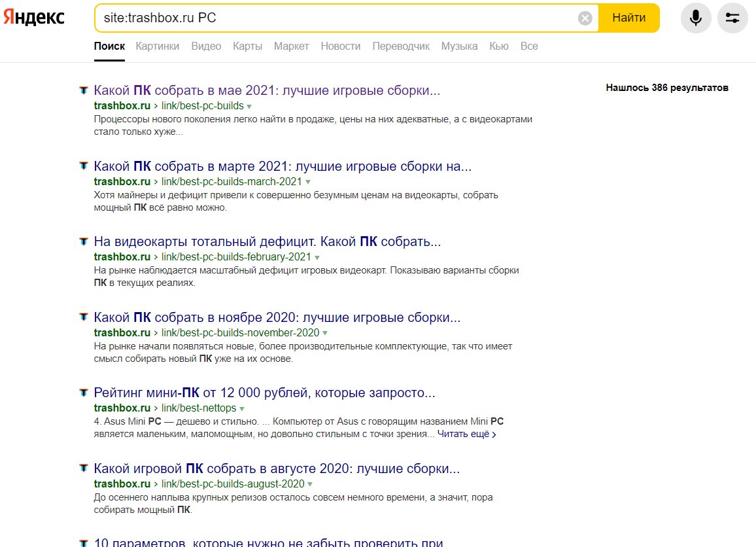The height and width of the screenshot is (547, 756).
Task: Open the link/best-pc-builds-august-2020 URL path
Action: [233, 484]
